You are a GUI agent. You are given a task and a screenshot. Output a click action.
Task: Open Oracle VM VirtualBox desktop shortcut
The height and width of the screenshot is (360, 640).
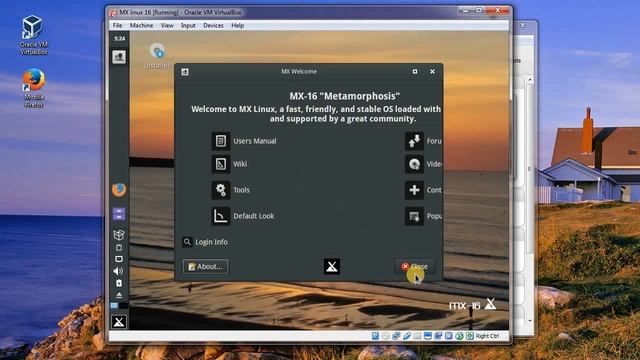[x=33, y=34]
